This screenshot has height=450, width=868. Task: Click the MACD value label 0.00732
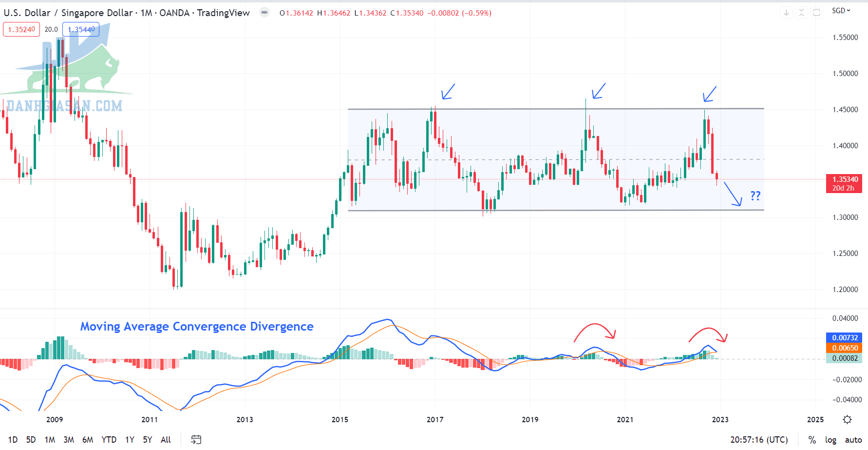pos(844,337)
